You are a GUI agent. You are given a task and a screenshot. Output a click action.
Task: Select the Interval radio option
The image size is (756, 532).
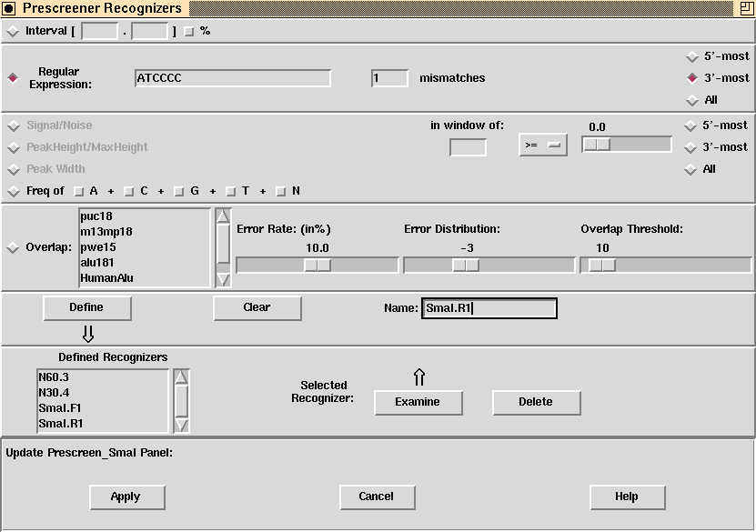click(13, 31)
